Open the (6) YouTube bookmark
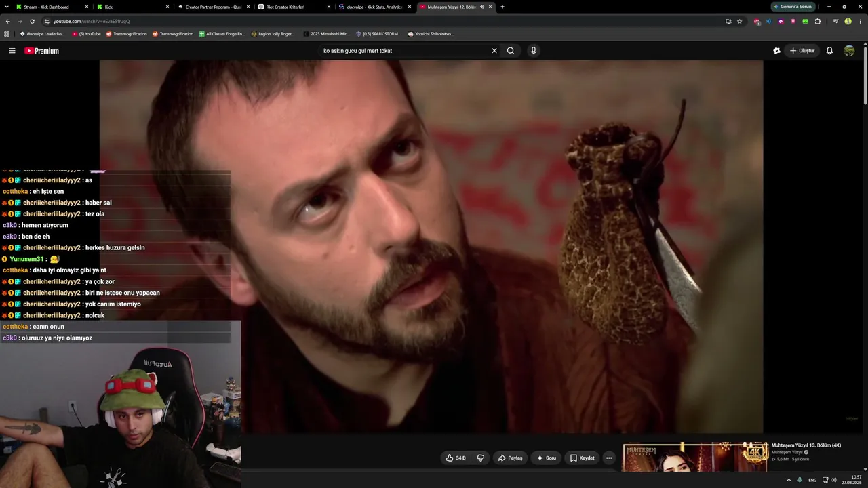Viewport: 868px width, 488px height. (x=85, y=33)
